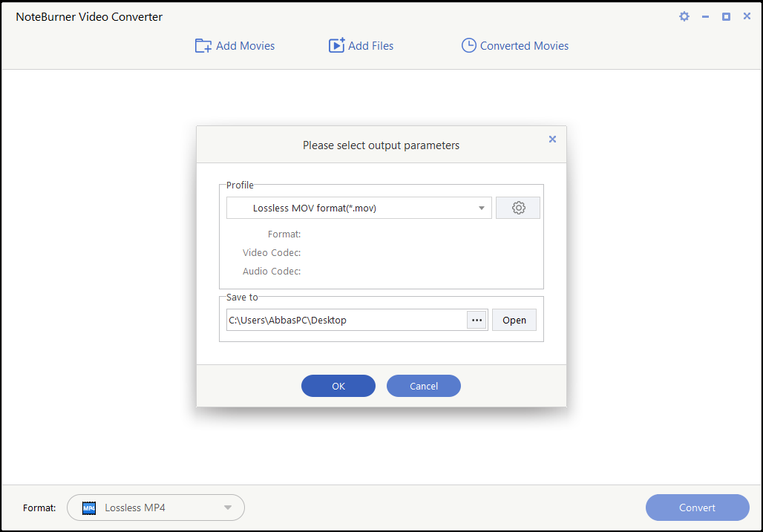Open the save folder with Open button
Image resolution: width=763 pixels, height=532 pixels.
[514, 320]
